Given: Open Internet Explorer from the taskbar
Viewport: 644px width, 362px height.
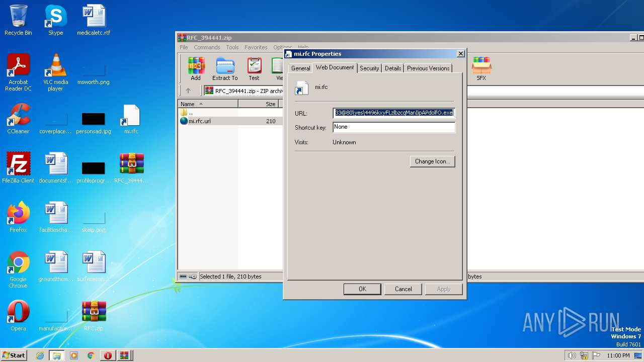Looking at the screenshot, I should point(40,355).
